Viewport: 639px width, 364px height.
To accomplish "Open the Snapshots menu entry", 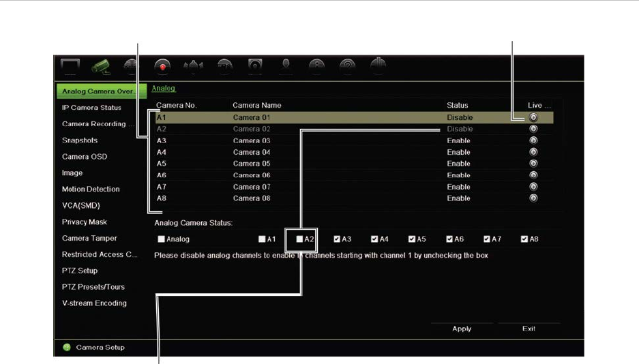I will 80,140.
